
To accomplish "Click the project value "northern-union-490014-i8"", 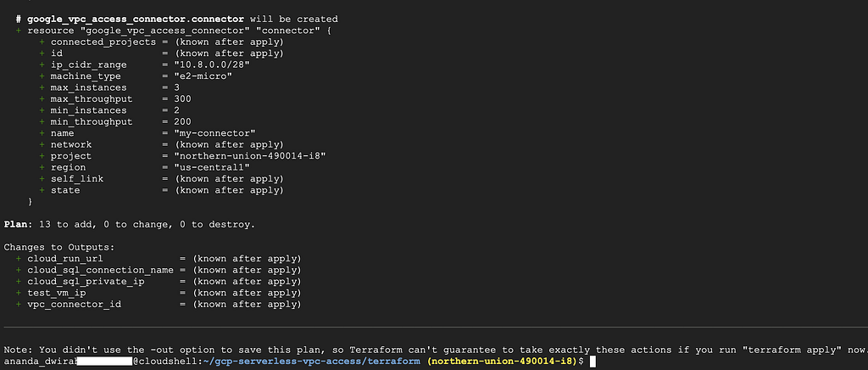I will point(250,156).
